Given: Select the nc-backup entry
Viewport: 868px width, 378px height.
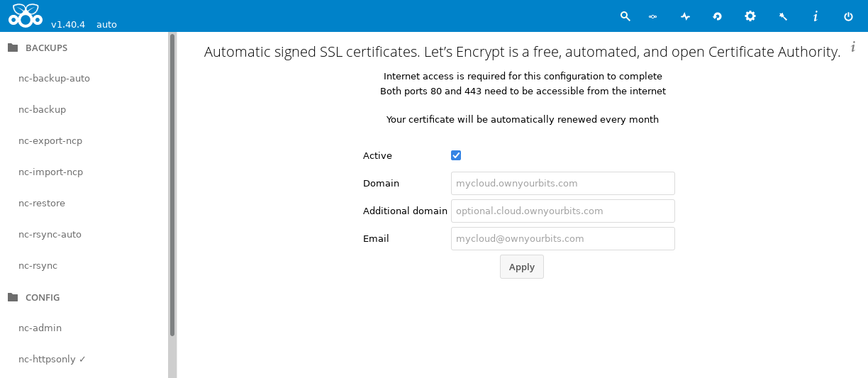Looking at the screenshot, I should coord(43,109).
